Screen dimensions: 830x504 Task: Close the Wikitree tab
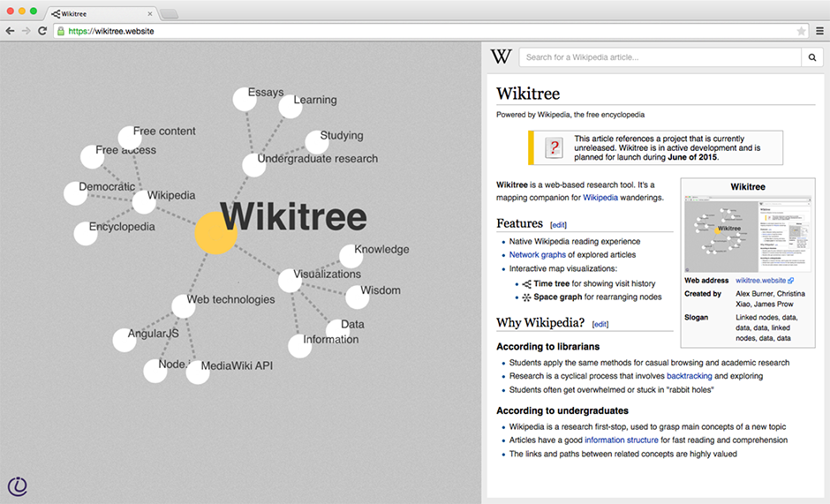pyautogui.click(x=150, y=14)
